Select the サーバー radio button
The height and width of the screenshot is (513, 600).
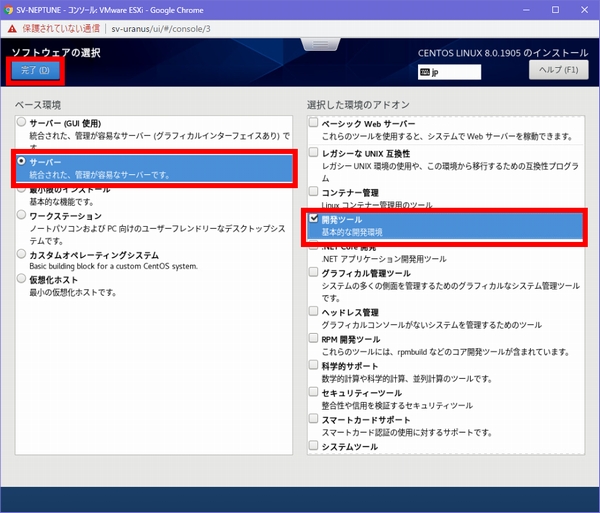click(x=21, y=161)
